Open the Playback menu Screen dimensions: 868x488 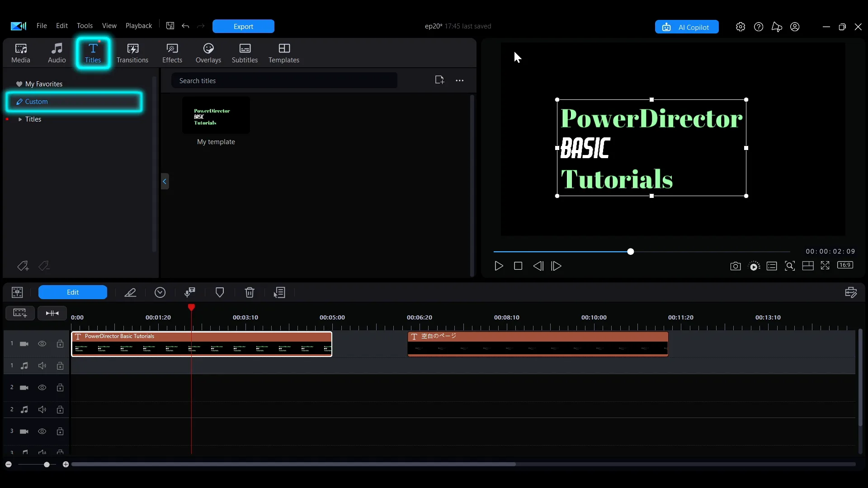(x=139, y=26)
